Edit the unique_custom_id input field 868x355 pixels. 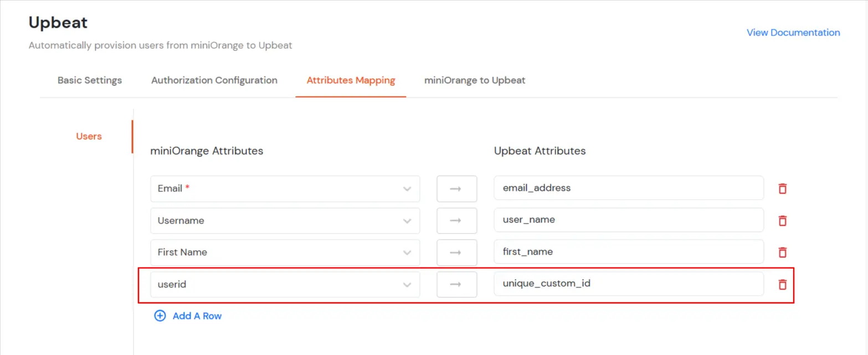click(629, 285)
